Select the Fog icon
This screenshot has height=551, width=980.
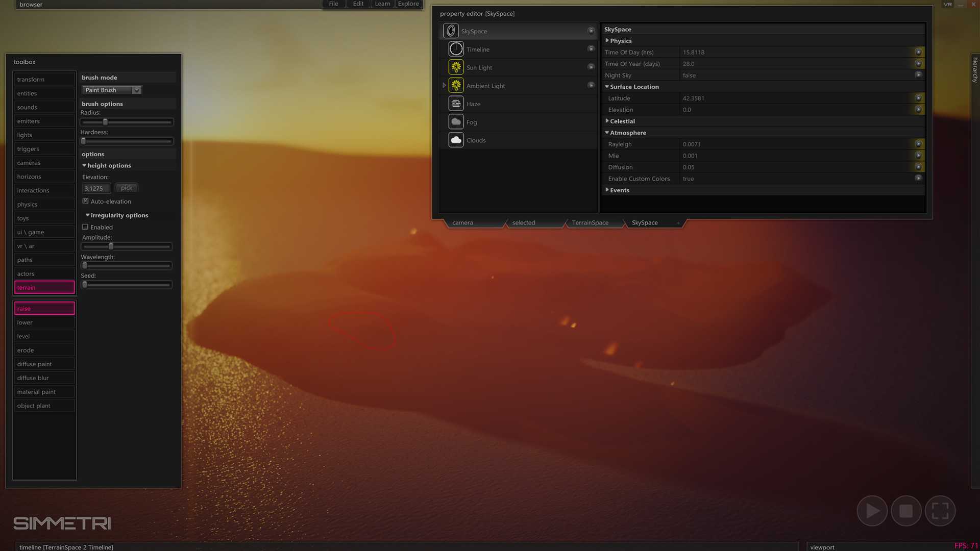(456, 122)
